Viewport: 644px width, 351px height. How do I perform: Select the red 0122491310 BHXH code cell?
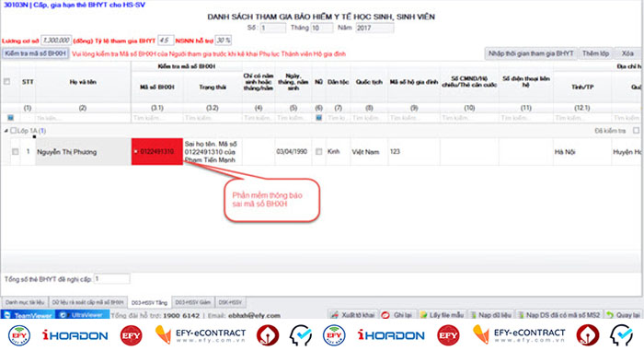click(x=157, y=151)
